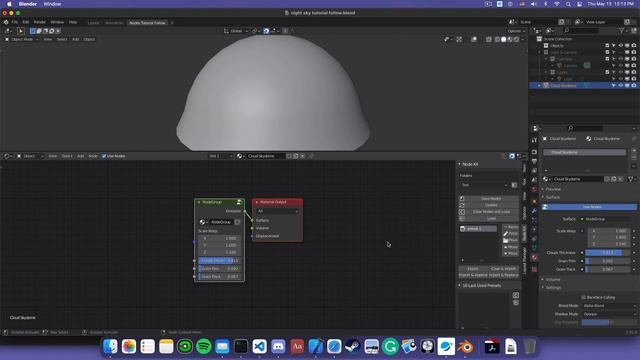This screenshot has width=640, height=360.
Task: Click Clear Nodes and Load button
Action: click(x=491, y=212)
